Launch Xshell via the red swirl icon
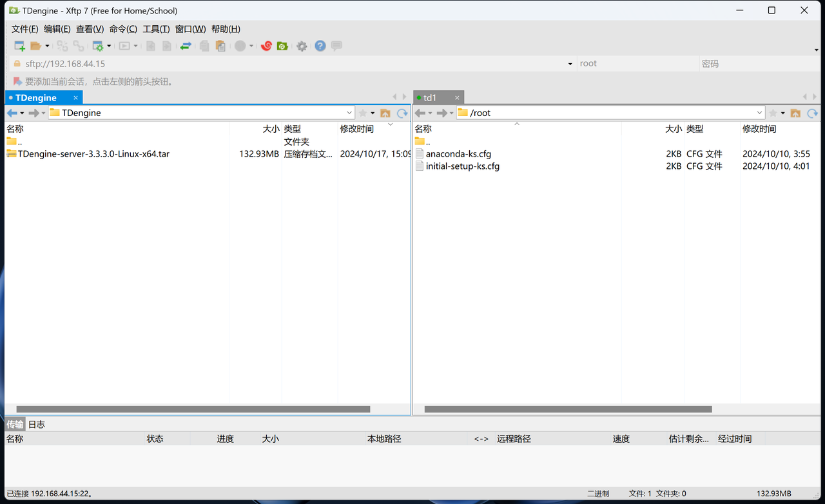The height and width of the screenshot is (504, 825). click(x=266, y=46)
